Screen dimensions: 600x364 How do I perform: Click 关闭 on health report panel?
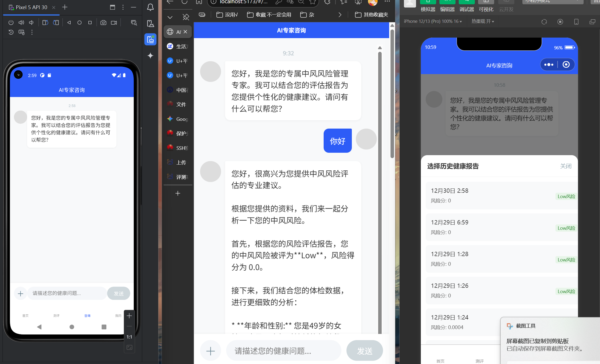tap(565, 166)
